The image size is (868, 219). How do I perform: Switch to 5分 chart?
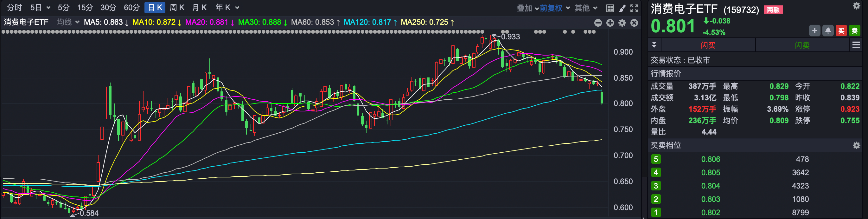pos(64,7)
